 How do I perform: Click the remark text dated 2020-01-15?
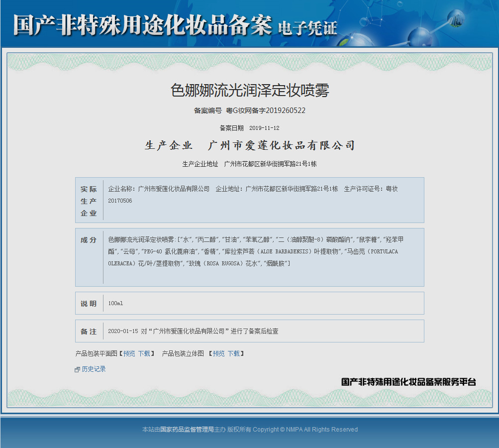click(x=193, y=331)
